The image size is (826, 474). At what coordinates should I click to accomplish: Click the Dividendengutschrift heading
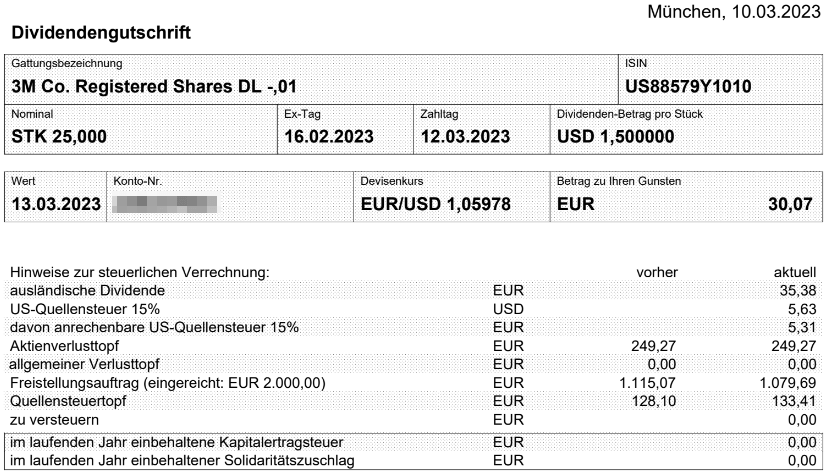pos(101,33)
